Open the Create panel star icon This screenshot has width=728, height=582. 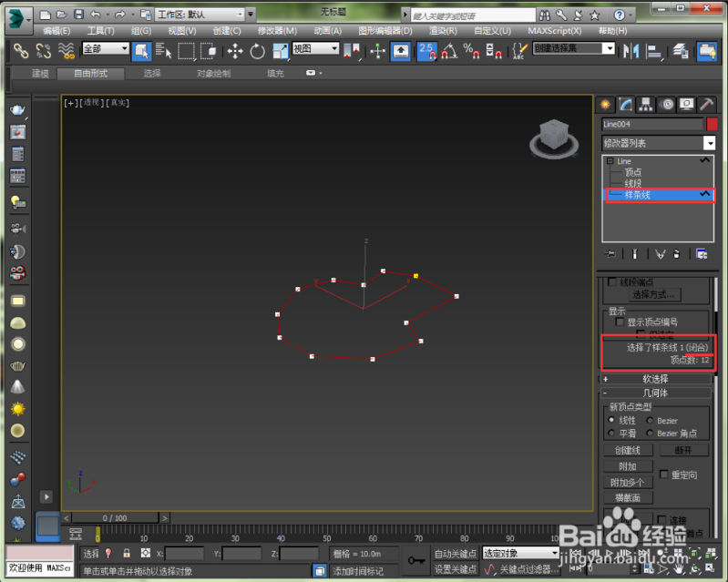605,105
